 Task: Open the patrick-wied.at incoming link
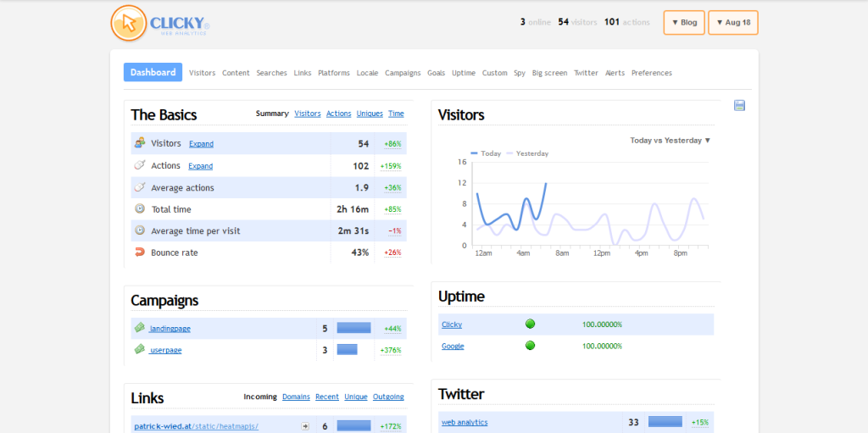(x=197, y=426)
